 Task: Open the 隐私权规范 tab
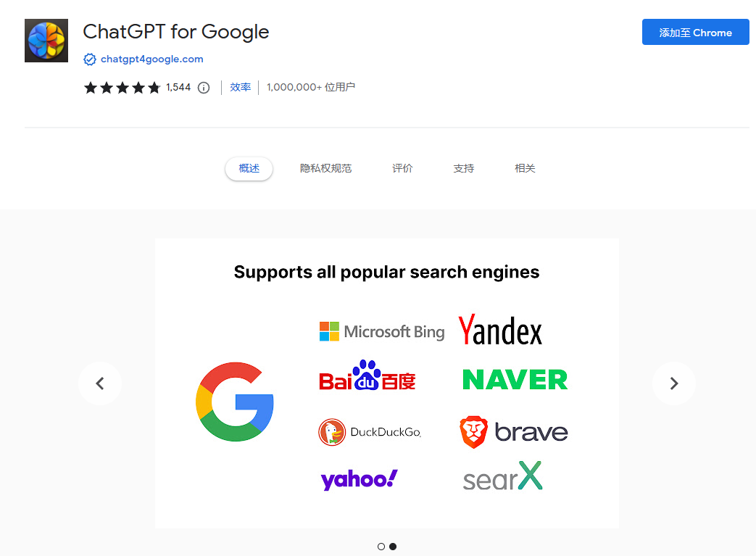pos(326,167)
